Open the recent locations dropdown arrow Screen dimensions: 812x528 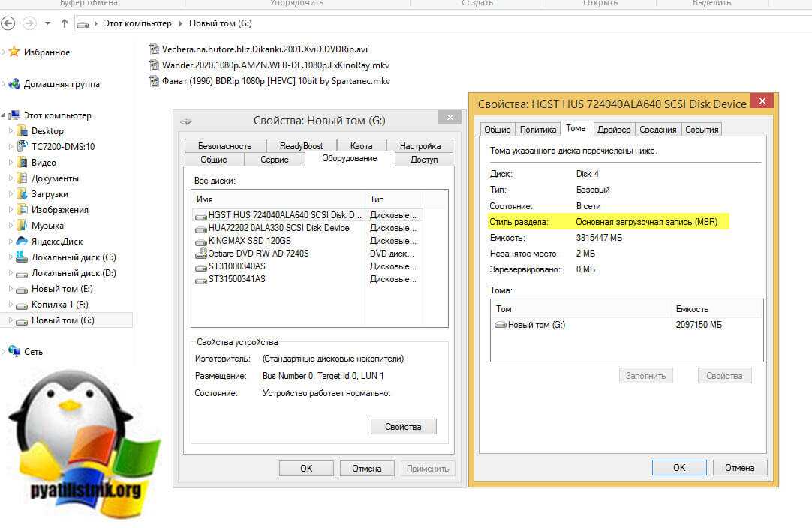(47, 23)
